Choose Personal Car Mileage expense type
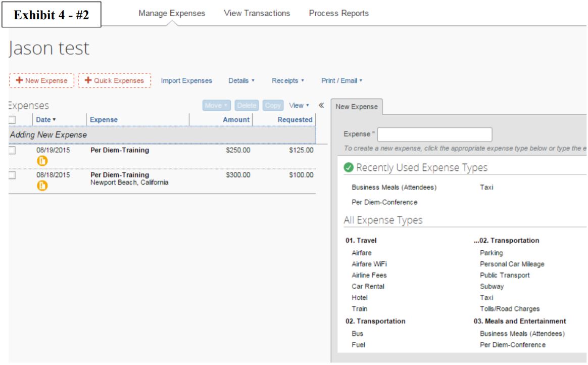Image resolution: width=588 pixels, height=365 pixels. pos(512,264)
